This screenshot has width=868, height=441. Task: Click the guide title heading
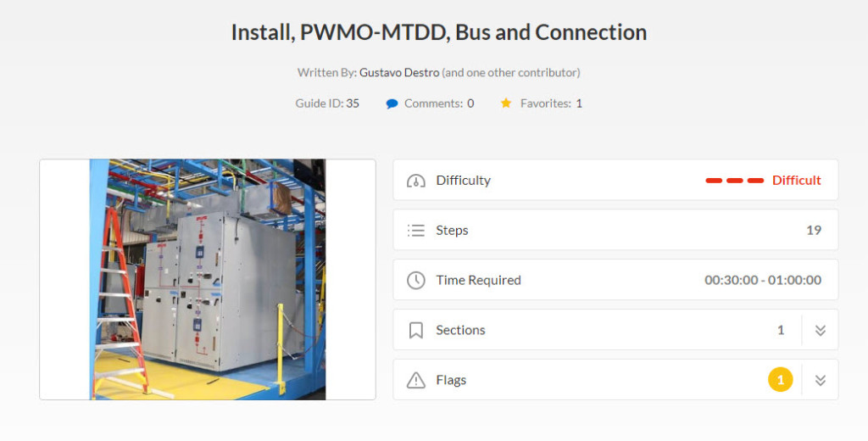tap(439, 32)
